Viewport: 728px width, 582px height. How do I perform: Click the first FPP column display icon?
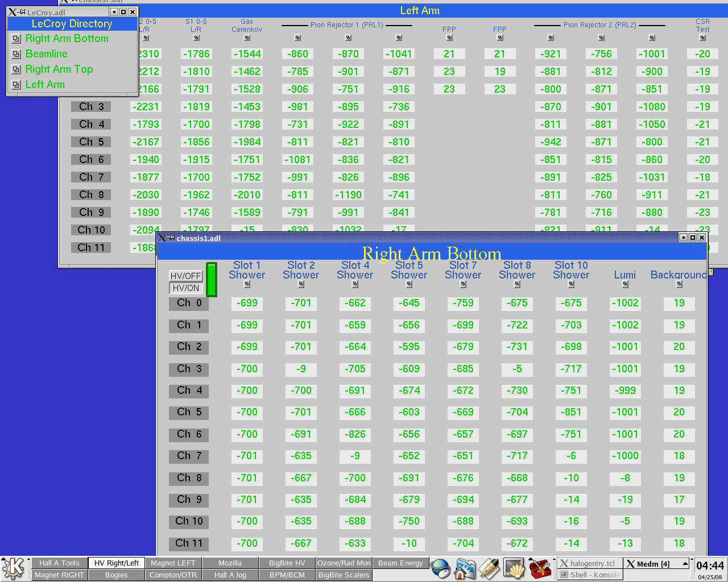449,38
